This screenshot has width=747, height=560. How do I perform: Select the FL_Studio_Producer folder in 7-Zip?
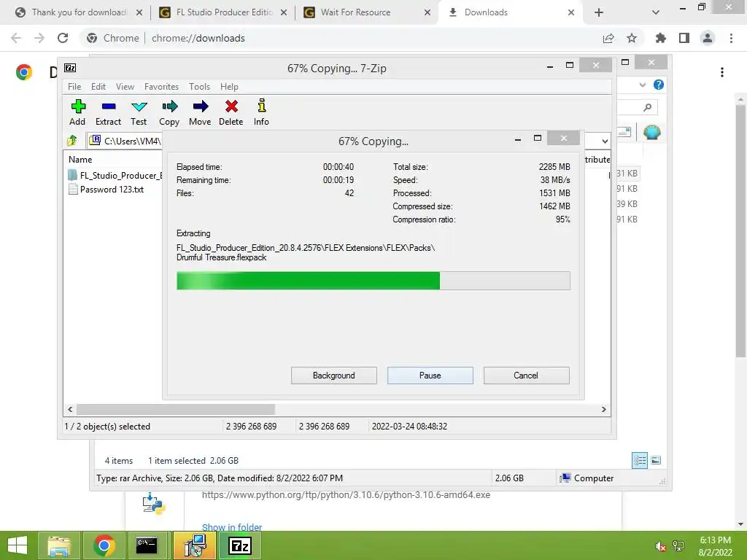click(x=115, y=175)
